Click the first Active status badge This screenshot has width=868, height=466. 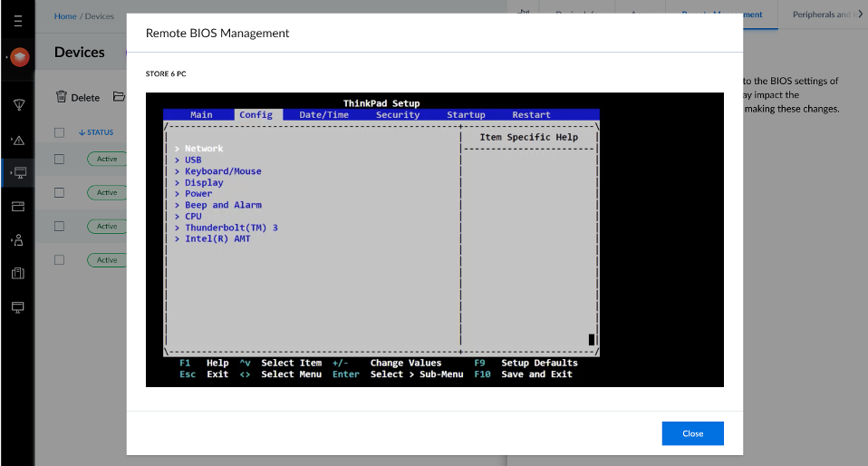[x=107, y=159]
